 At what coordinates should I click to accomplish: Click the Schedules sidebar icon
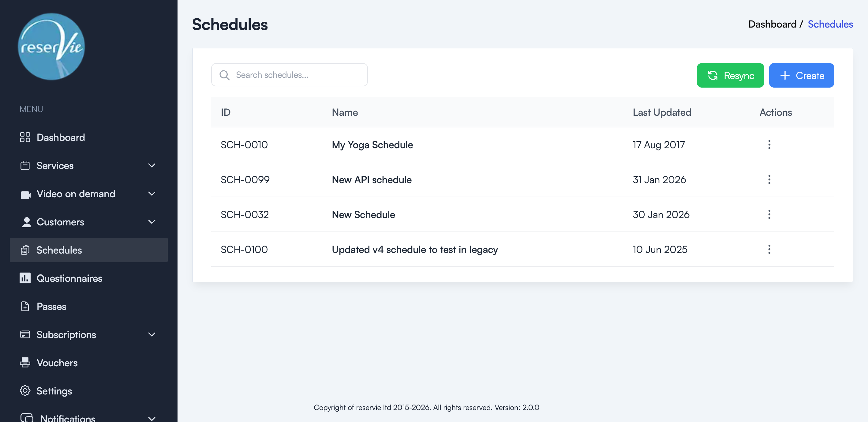click(x=25, y=250)
